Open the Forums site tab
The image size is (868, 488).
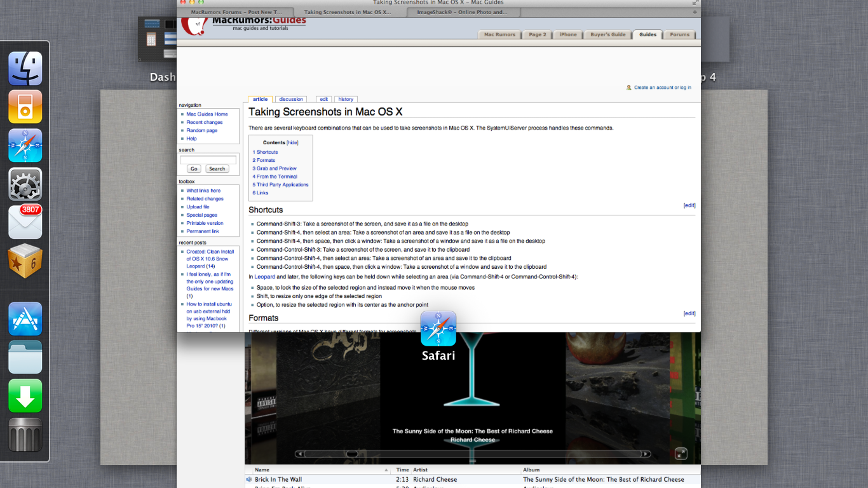click(x=680, y=34)
